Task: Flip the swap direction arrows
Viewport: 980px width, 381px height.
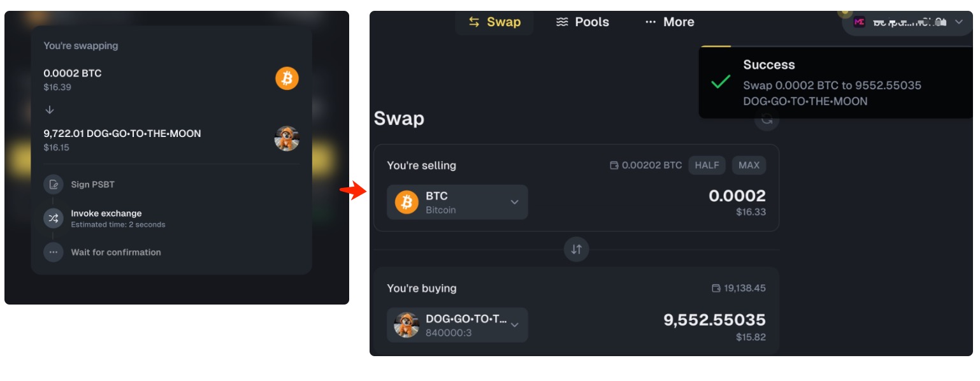Action: coord(577,250)
